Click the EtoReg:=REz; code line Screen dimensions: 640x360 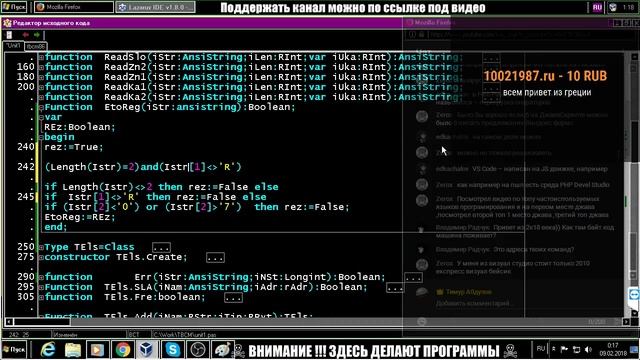[80, 217]
